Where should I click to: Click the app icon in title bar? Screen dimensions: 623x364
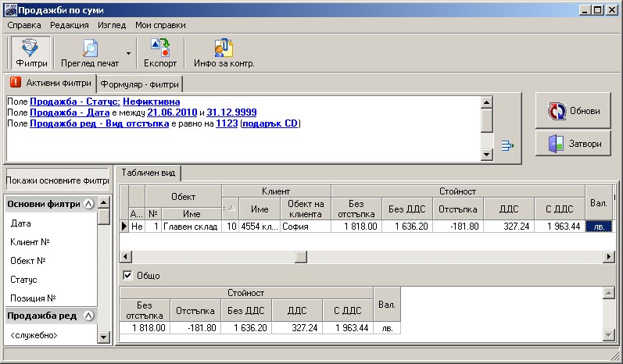[x=10, y=10]
